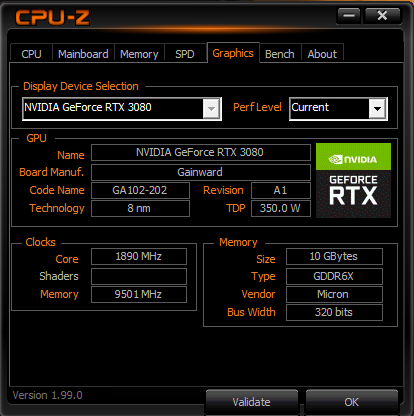
Task: Click the Vendor label
Action: [x=258, y=294]
